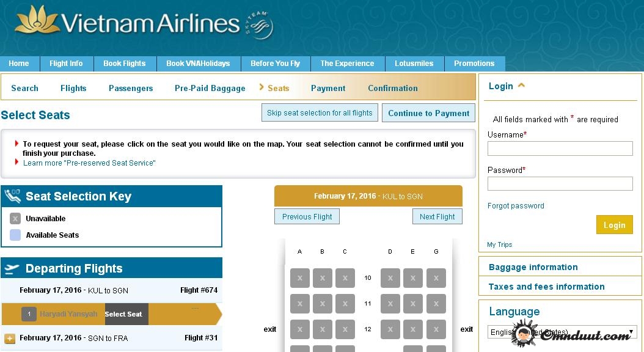Open the Forgot password link
This screenshot has height=352, width=644.
pyautogui.click(x=516, y=206)
